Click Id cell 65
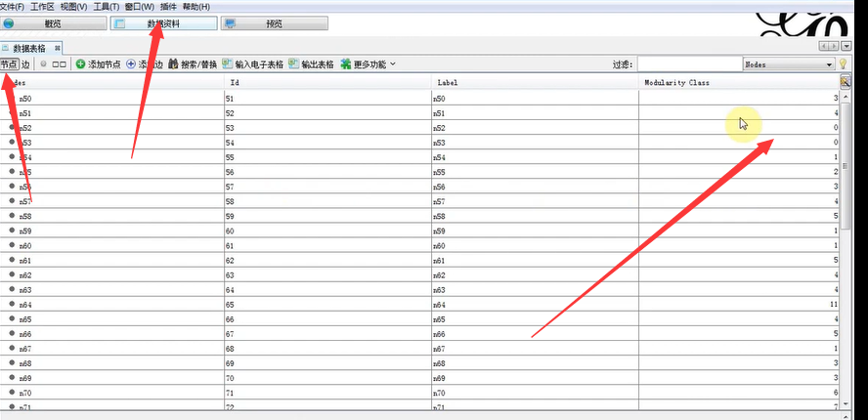This screenshot has height=420, width=868. point(327,305)
